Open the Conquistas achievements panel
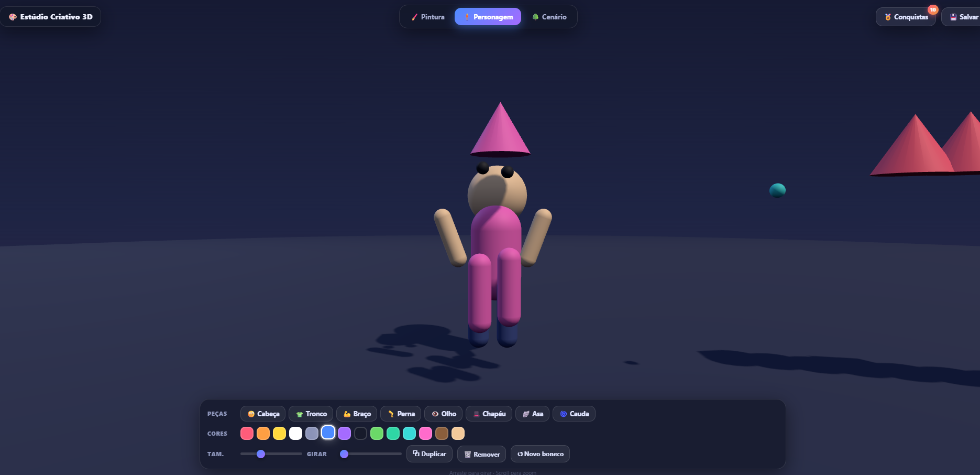The width and height of the screenshot is (980, 475). [x=906, y=17]
